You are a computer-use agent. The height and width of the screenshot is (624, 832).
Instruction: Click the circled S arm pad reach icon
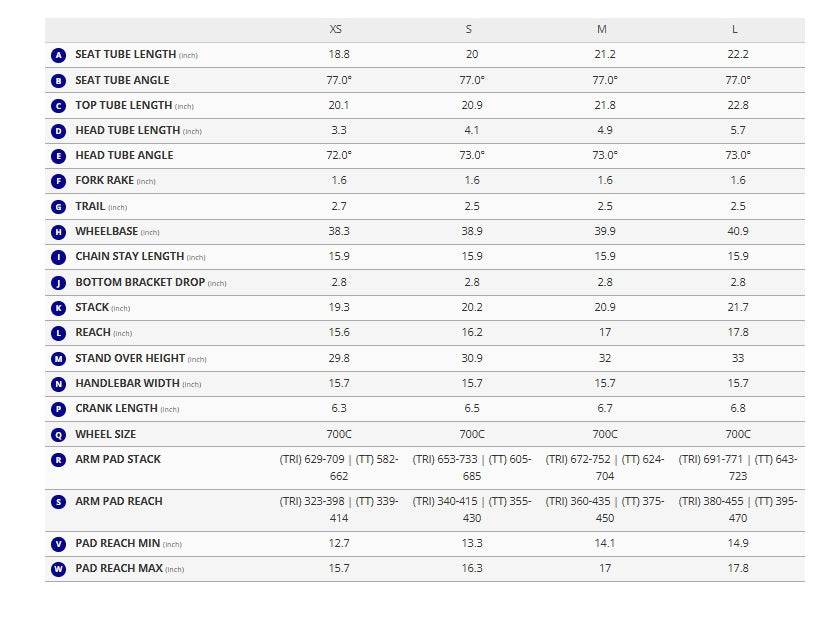click(58, 501)
